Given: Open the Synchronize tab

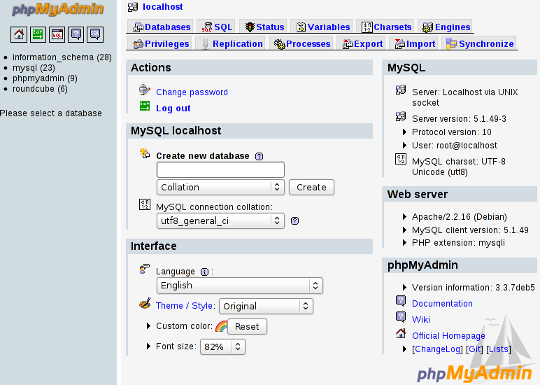Looking at the screenshot, I should point(480,44).
